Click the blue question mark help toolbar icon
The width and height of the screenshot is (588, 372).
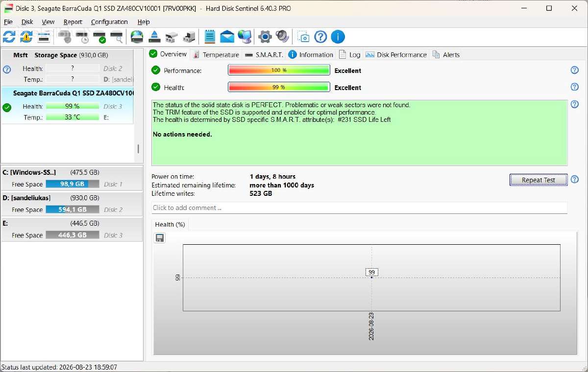click(320, 37)
